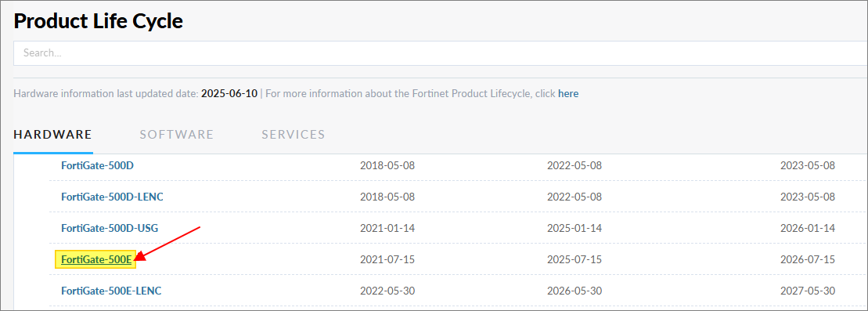Click the 2023-05-08 date in FortiGate-500D-LENC row
868x311 pixels.
tap(807, 197)
